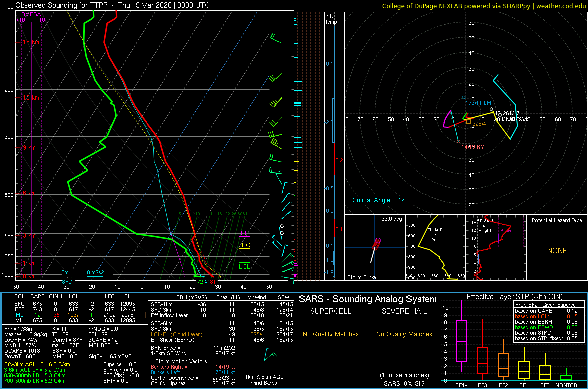
Task: Click the red based on LCL: row
Action: coord(546,316)
